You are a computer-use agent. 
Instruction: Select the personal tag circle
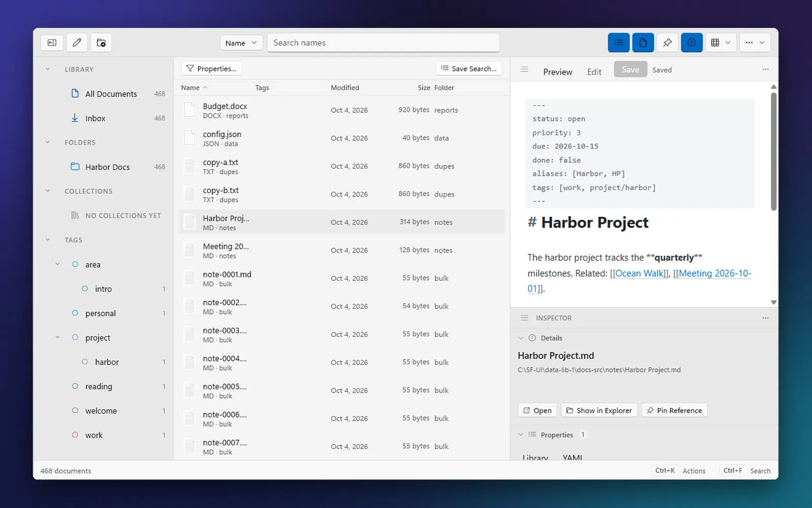point(75,313)
